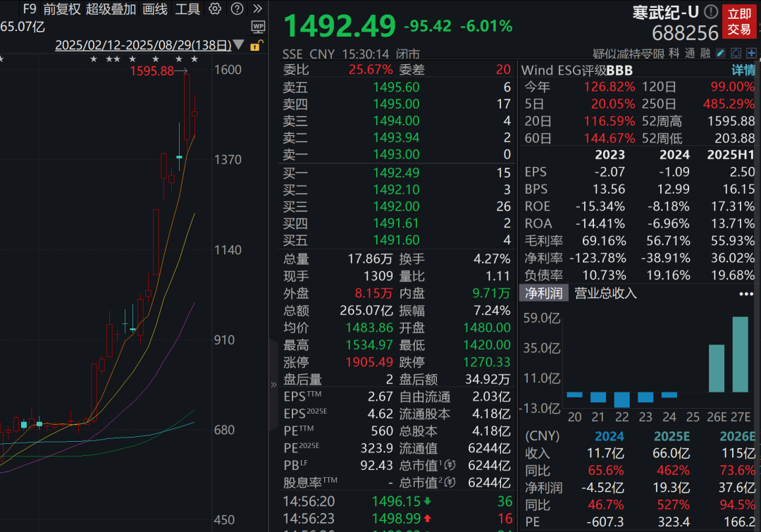
Task: Switch to the 营业总收入 chart tab
Action: click(x=605, y=293)
